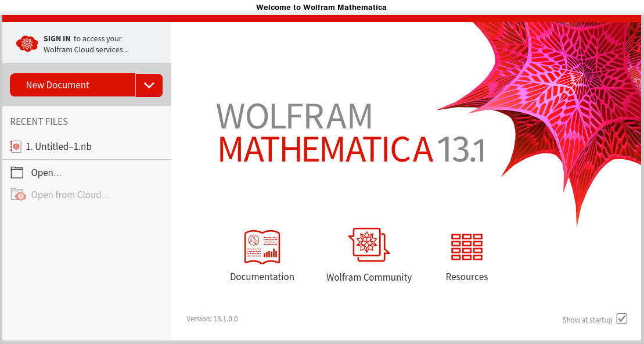644x344 pixels.
Task: Choose Open... to browse files
Action: coord(46,173)
